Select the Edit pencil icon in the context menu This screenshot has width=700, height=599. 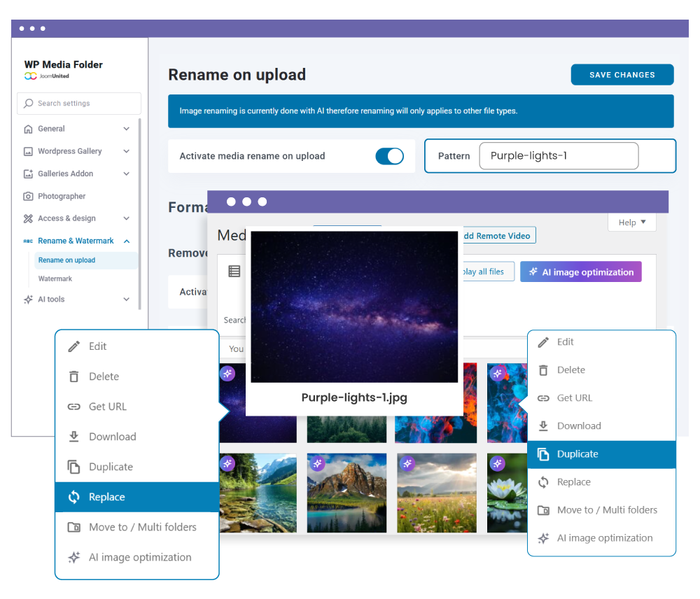click(76, 346)
